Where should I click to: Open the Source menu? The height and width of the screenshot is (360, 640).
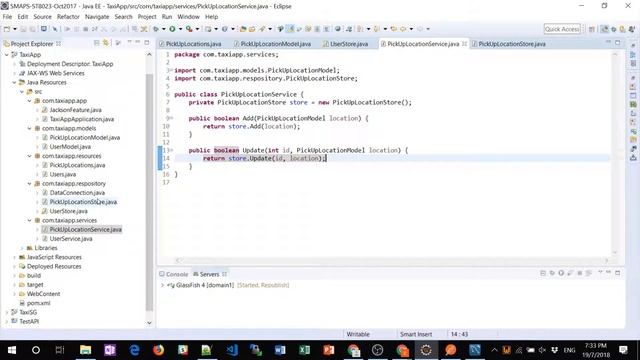point(42,17)
